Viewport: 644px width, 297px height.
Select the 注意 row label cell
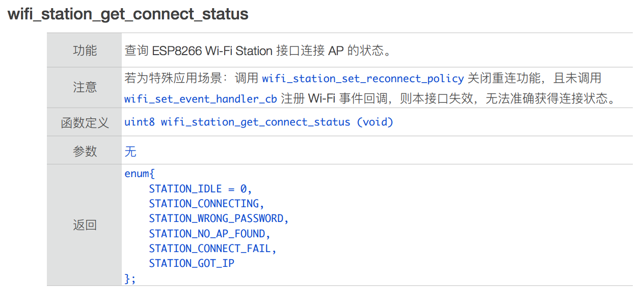[x=85, y=87]
